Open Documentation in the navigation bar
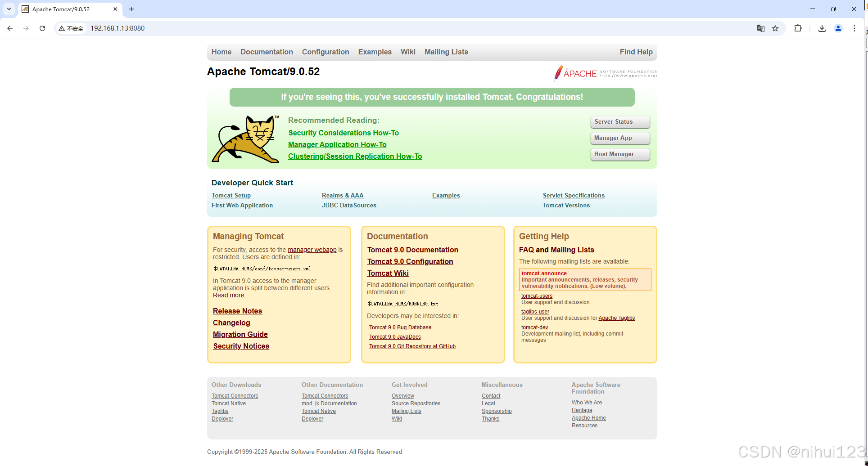Screen dimensions: 868x466 click(267, 52)
